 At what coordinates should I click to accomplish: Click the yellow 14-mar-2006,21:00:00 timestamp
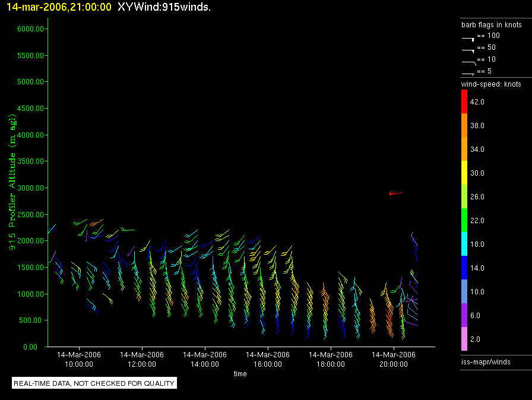coord(56,7)
